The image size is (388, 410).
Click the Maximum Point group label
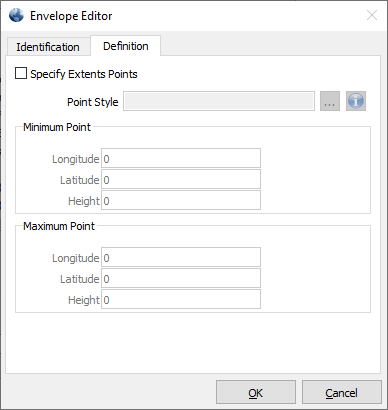click(x=59, y=226)
